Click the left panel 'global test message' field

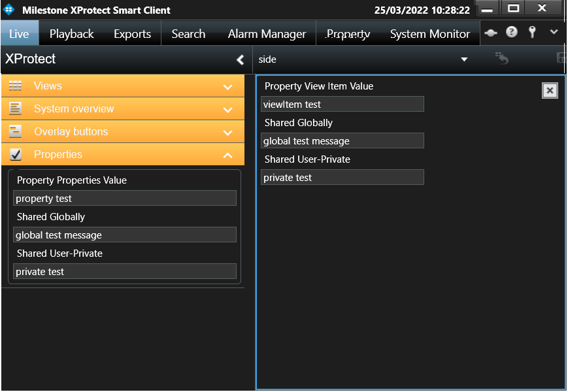[125, 235]
